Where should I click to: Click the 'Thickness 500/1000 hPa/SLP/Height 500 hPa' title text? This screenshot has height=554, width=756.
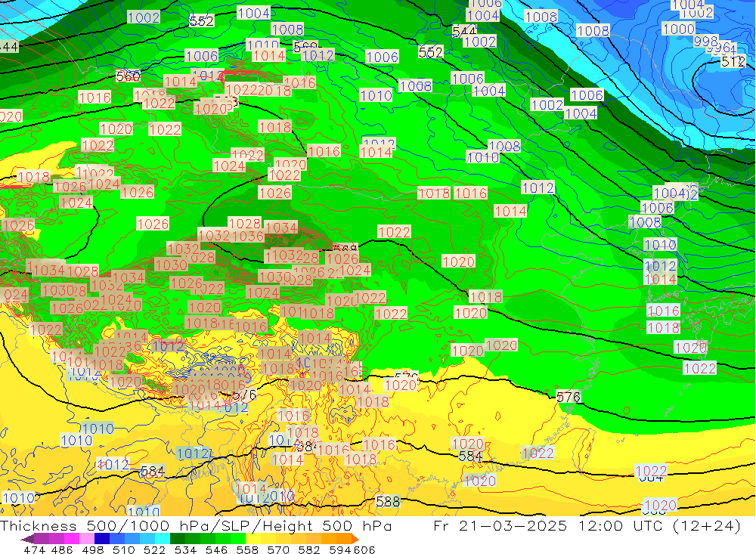[x=196, y=525]
